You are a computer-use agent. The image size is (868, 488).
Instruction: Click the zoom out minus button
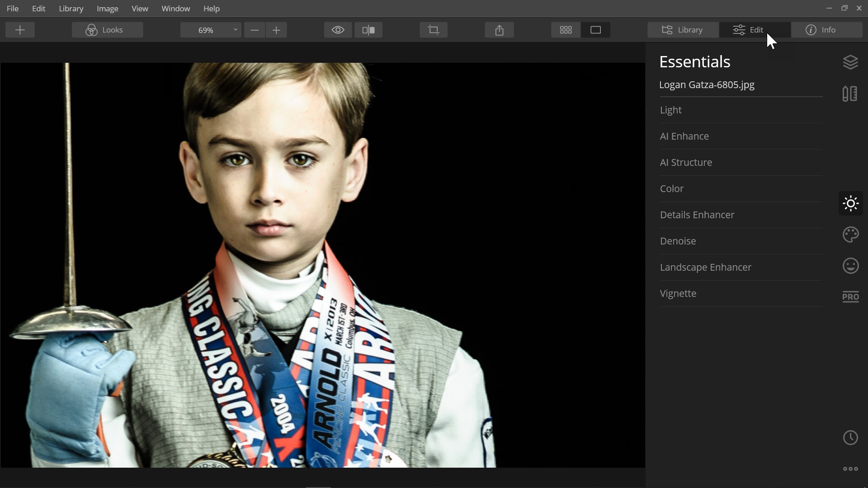tap(255, 30)
